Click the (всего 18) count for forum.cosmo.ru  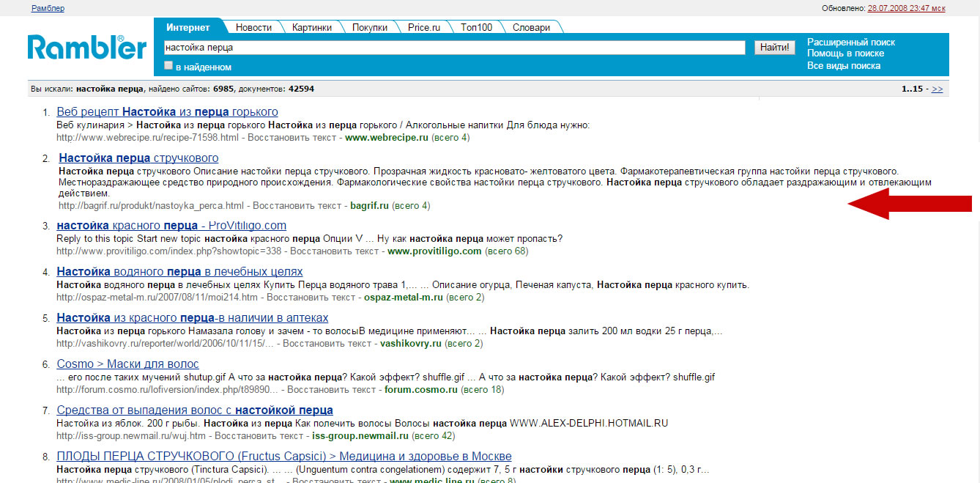coord(483,389)
